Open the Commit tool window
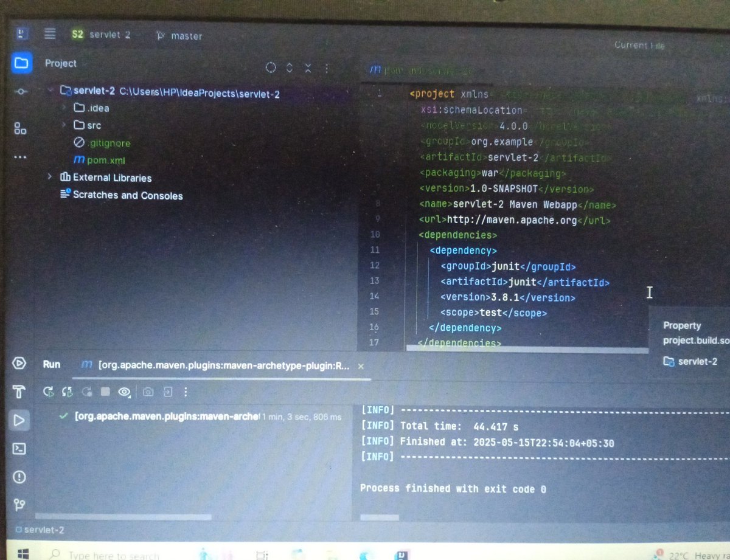This screenshot has height=560, width=730. pos(21,91)
